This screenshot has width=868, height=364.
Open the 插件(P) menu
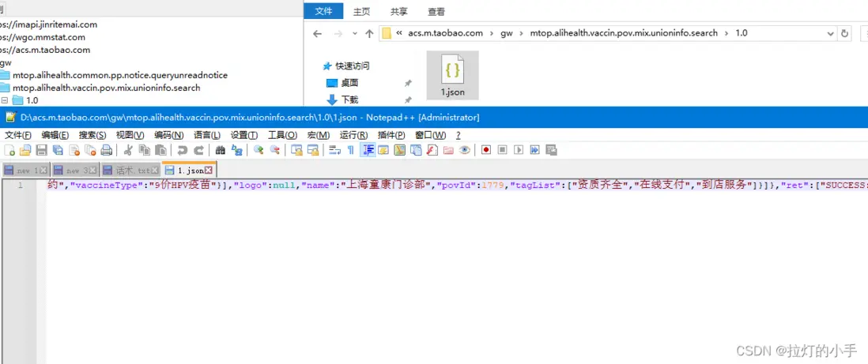tap(391, 136)
